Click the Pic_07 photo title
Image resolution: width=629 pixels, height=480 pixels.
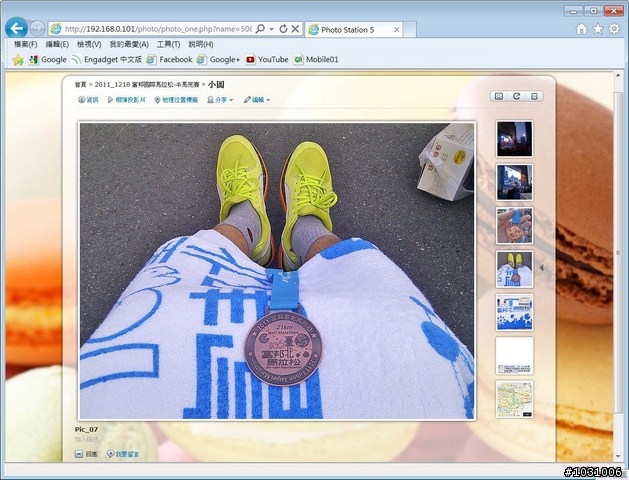tap(86, 429)
